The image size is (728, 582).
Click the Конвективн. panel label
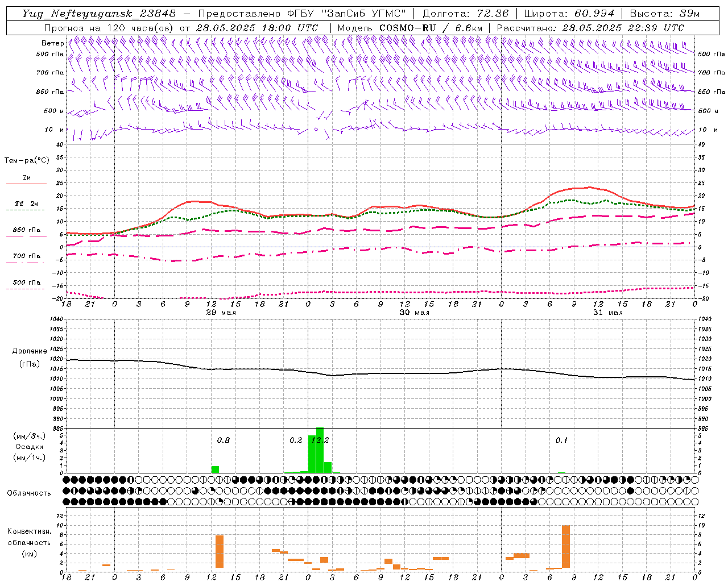coord(29,531)
